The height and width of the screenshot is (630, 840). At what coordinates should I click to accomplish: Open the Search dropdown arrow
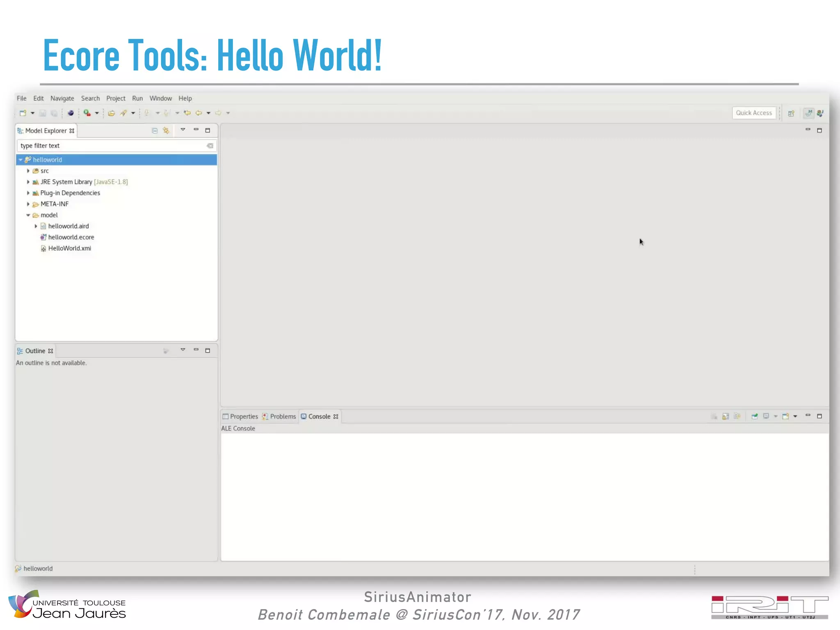pyautogui.click(x=133, y=113)
